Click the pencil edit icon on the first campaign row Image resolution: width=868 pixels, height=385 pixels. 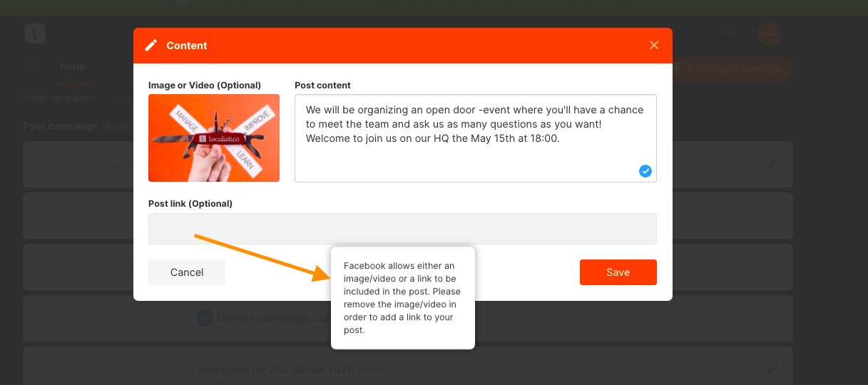click(x=772, y=164)
